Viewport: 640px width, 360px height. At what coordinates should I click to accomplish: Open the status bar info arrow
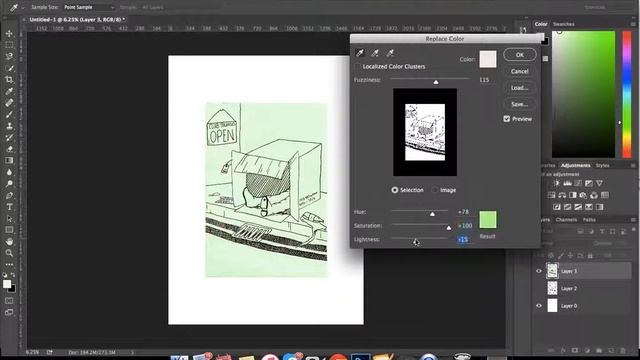point(132,352)
